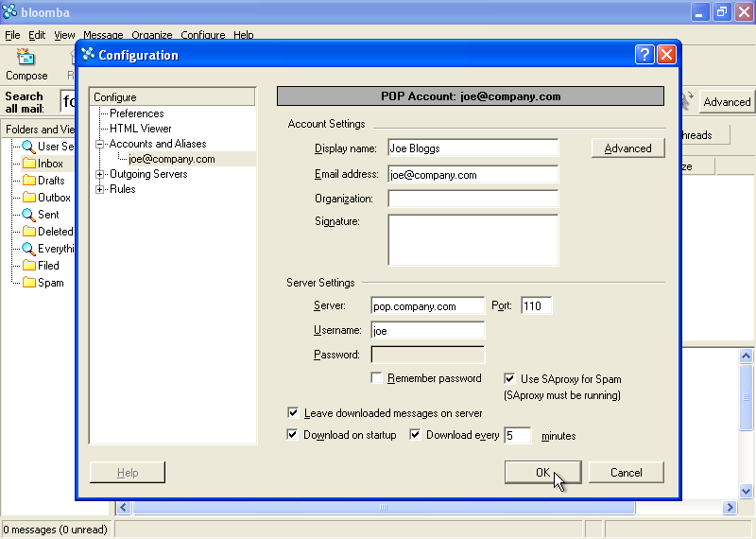Click the Organization field
Image resolution: width=756 pixels, height=539 pixels.
coord(473,199)
